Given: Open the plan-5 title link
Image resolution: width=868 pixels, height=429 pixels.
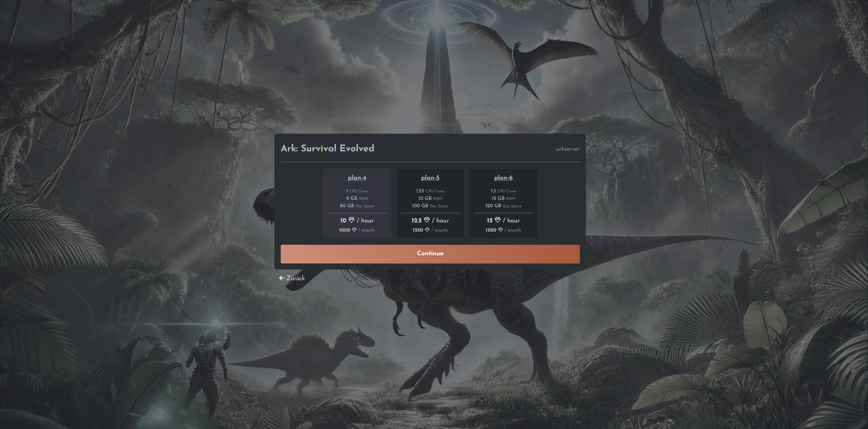Looking at the screenshot, I should pyautogui.click(x=430, y=178).
